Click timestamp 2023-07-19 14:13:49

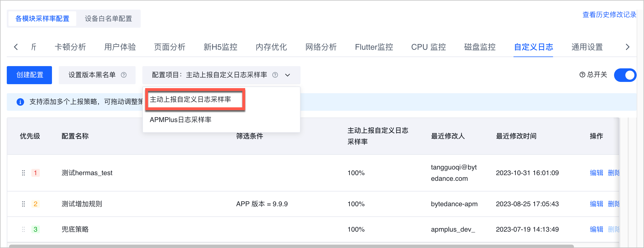click(x=527, y=229)
